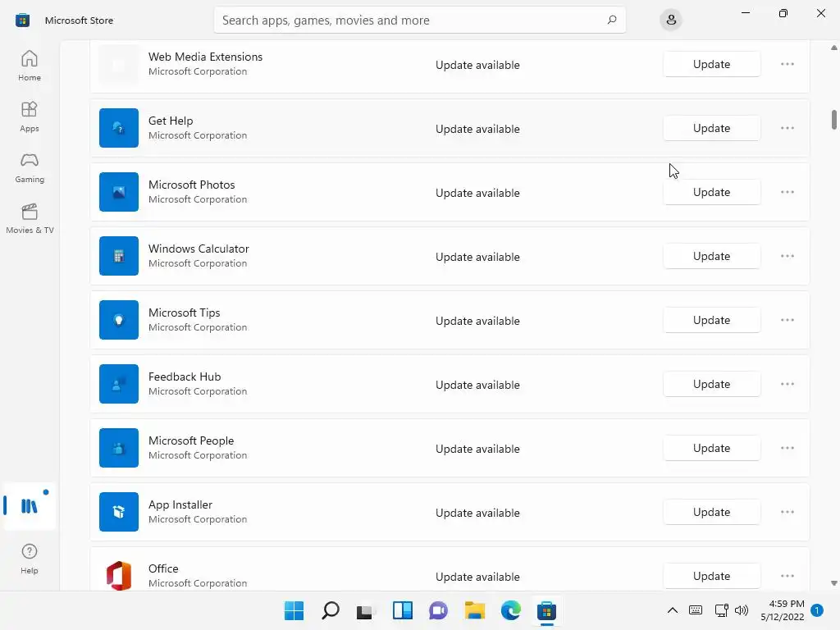Open the touch keyboard tray icon
This screenshot has width=840, height=630.
coord(696,610)
